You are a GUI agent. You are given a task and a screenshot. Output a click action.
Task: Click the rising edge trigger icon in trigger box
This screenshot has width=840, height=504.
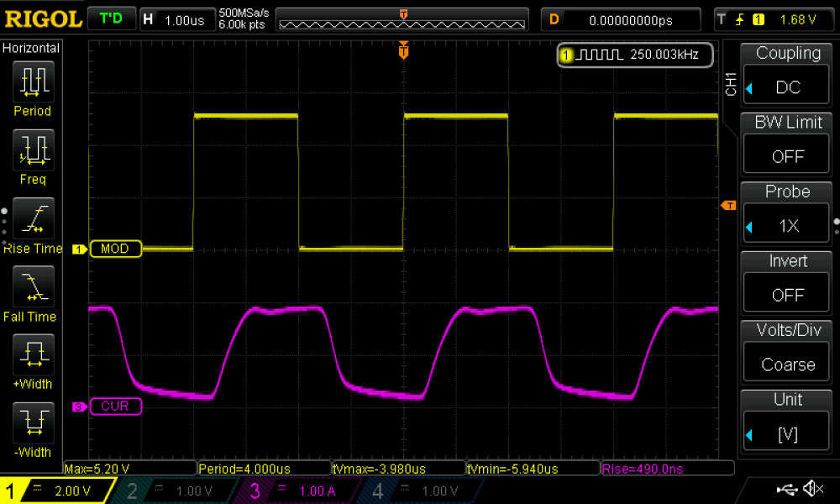point(740,20)
